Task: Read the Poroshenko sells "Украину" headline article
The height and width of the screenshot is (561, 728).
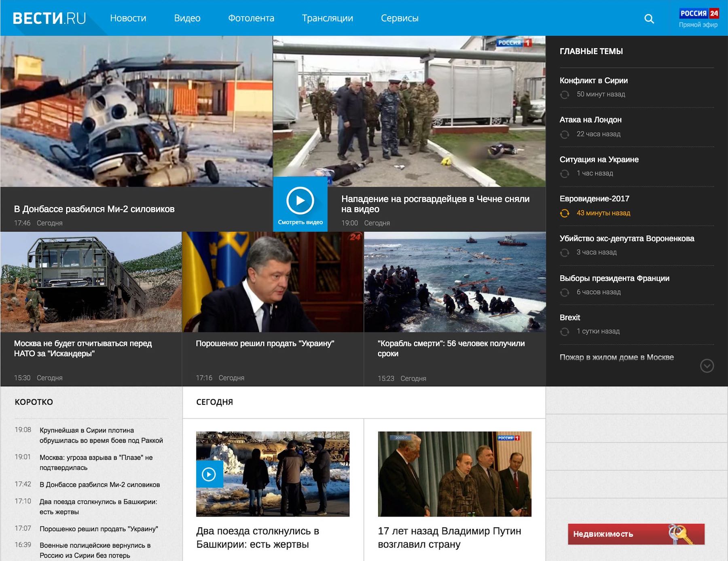Action: click(265, 344)
